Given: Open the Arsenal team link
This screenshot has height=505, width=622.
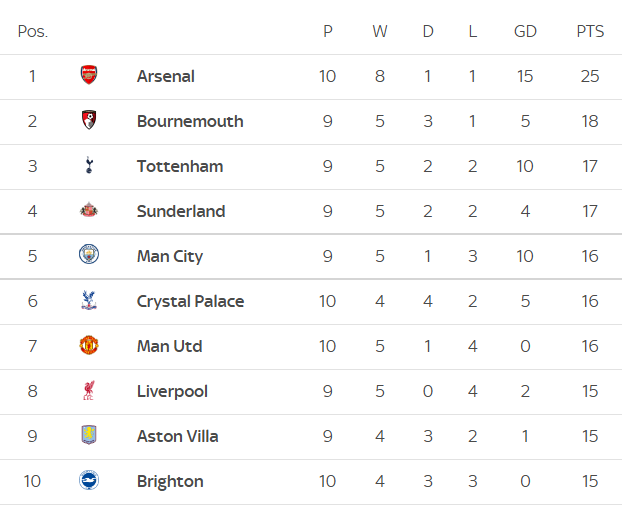Looking at the screenshot, I should click(x=166, y=76).
